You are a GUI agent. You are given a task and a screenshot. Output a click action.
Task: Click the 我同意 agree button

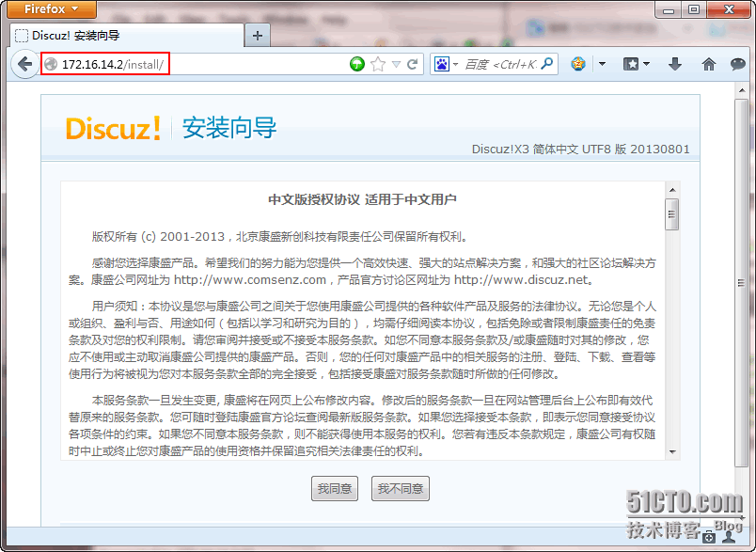click(x=335, y=489)
